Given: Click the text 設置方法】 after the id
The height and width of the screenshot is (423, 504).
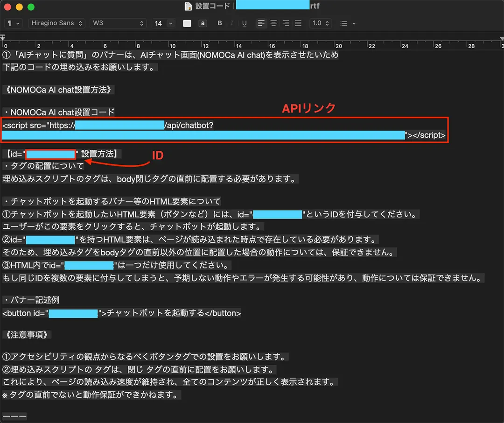Looking at the screenshot, I should (99, 154).
